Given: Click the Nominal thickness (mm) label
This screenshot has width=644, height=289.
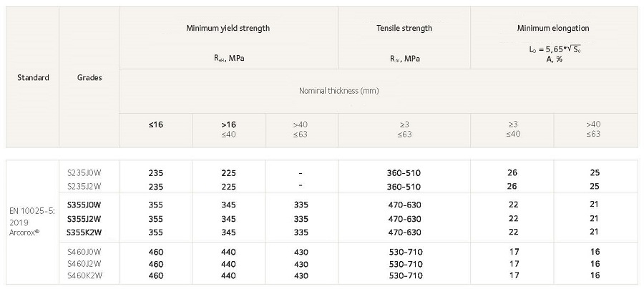Looking at the screenshot, I should [339, 91].
